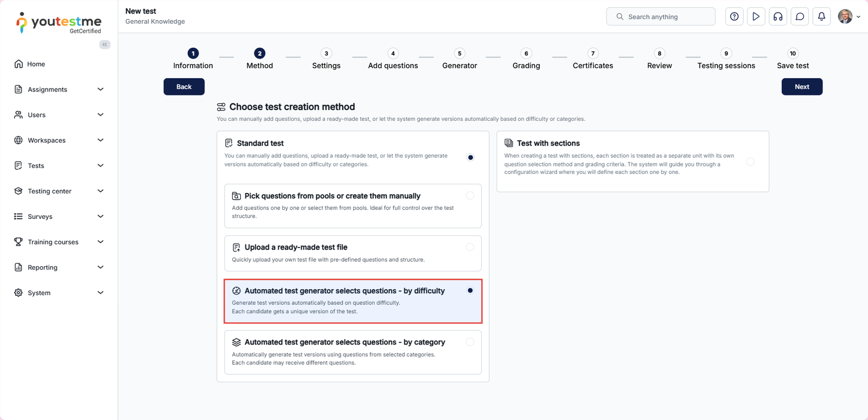Click the help question mark icon
The height and width of the screenshot is (420, 868).
734,17
